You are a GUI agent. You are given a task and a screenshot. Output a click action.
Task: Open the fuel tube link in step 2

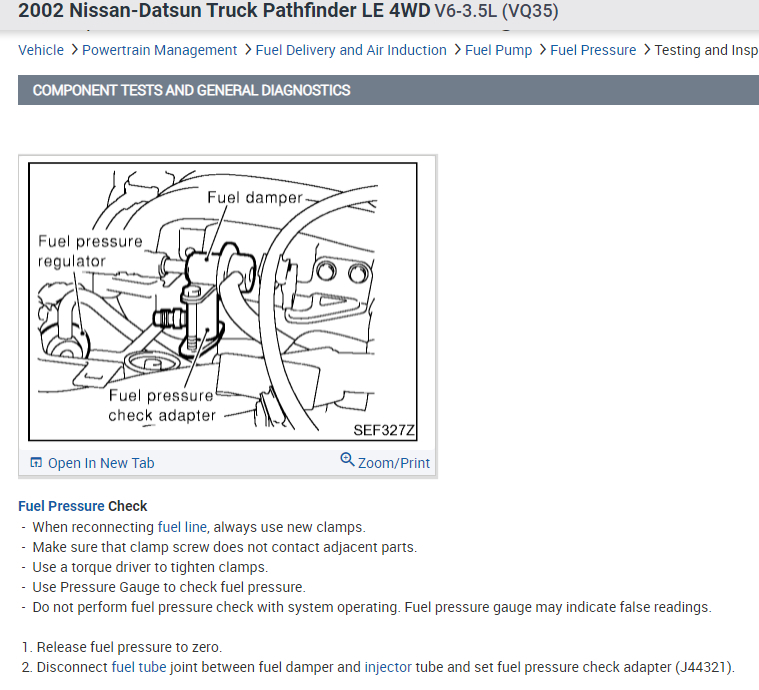[x=139, y=667]
